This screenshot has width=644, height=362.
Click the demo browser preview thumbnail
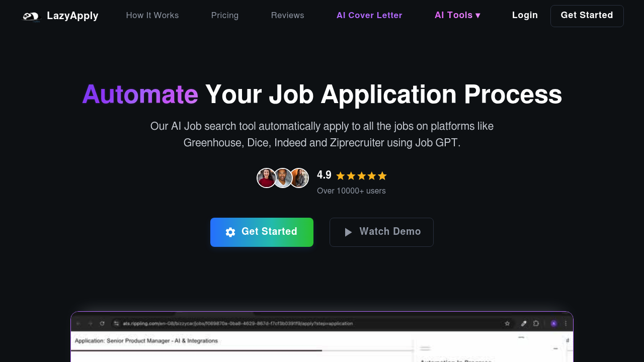322,337
